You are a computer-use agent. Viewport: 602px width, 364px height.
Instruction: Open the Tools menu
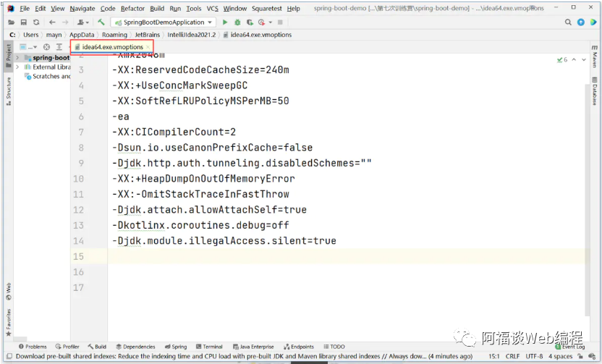194,8
